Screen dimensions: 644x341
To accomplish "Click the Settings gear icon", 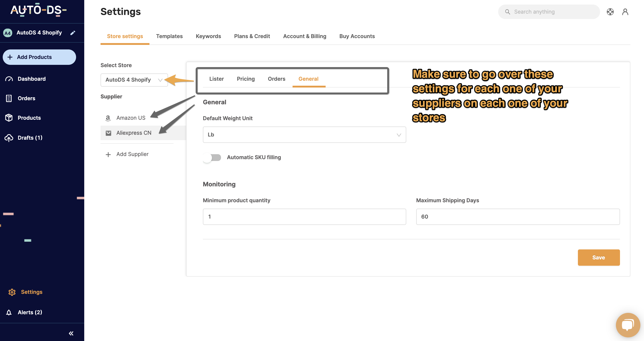I will click(12, 292).
